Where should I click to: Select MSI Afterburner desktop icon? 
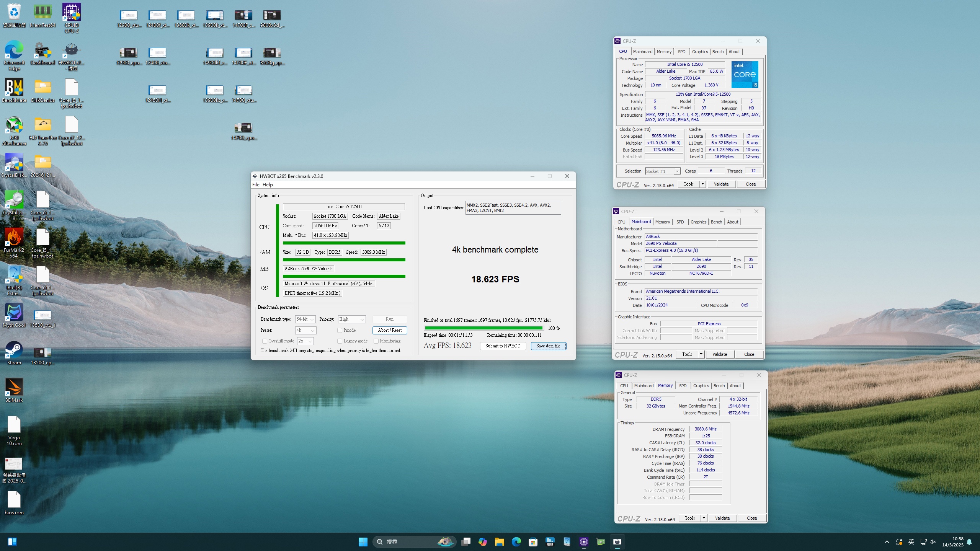(14, 131)
